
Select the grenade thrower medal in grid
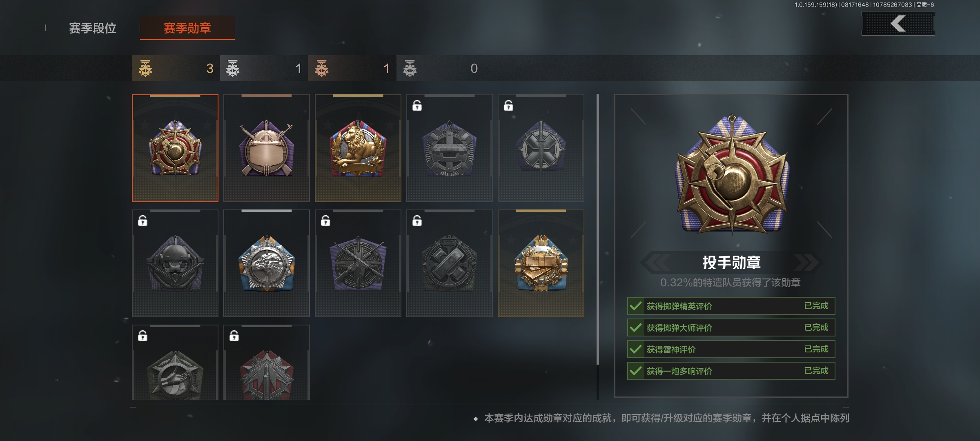coord(175,148)
